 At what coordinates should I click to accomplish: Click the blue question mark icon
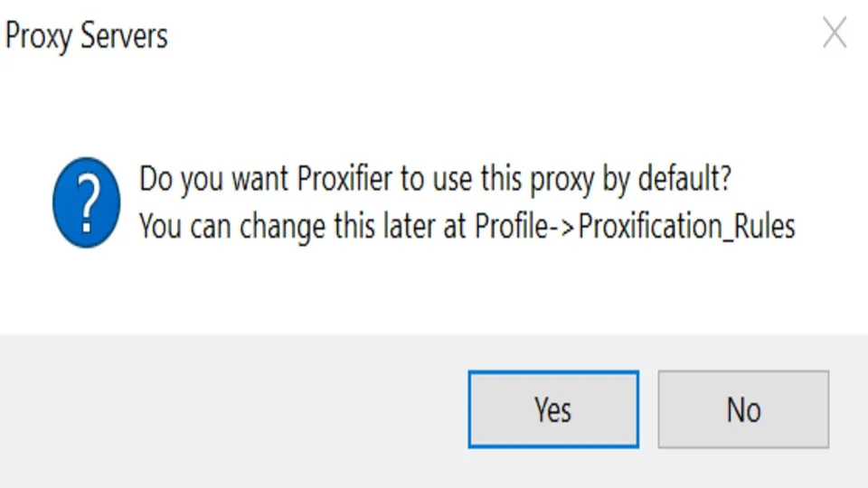click(x=86, y=202)
